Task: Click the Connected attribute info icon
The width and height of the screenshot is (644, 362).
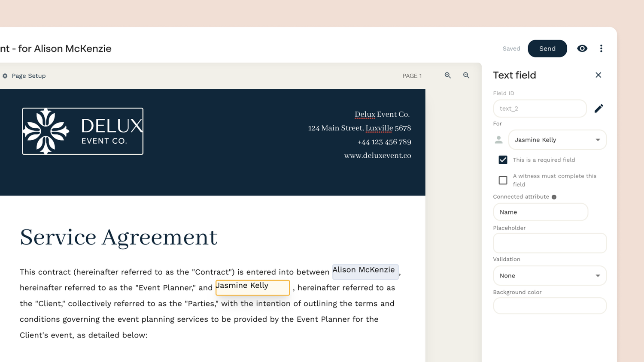Action: 554,197
